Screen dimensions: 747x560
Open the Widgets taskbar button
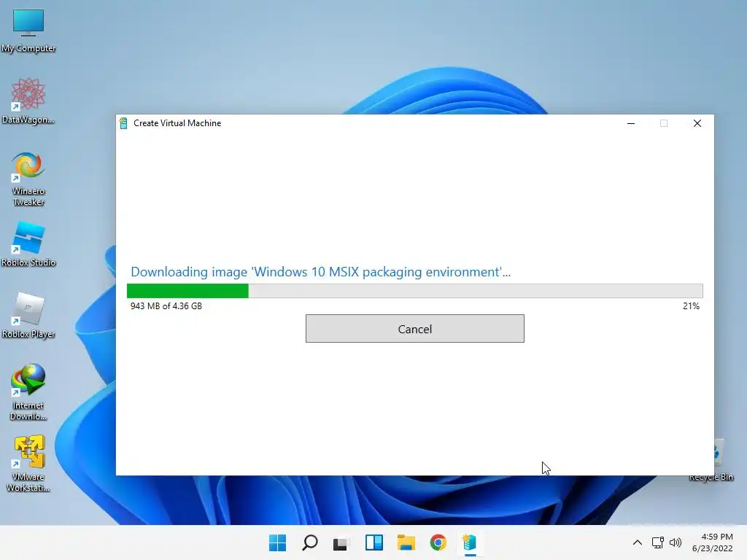[x=374, y=542]
